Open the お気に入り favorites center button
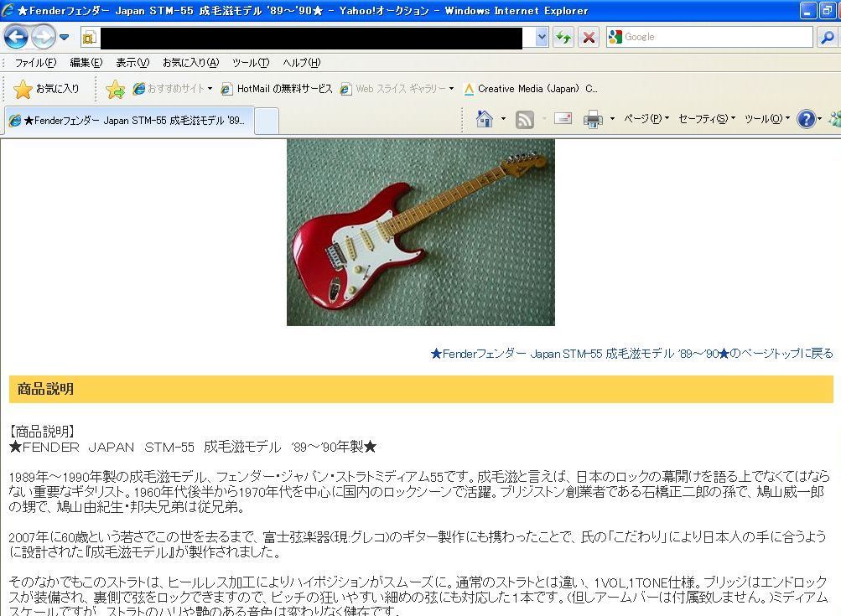 point(46,89)
